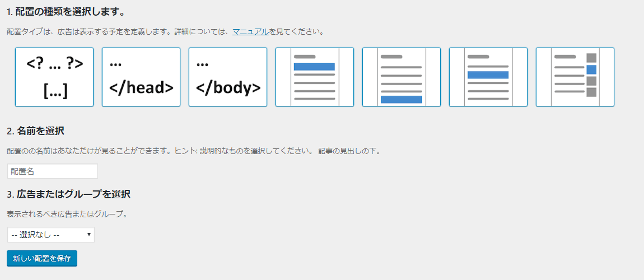Click the arrow on the ad/group select box

click(x=89, y=235)
